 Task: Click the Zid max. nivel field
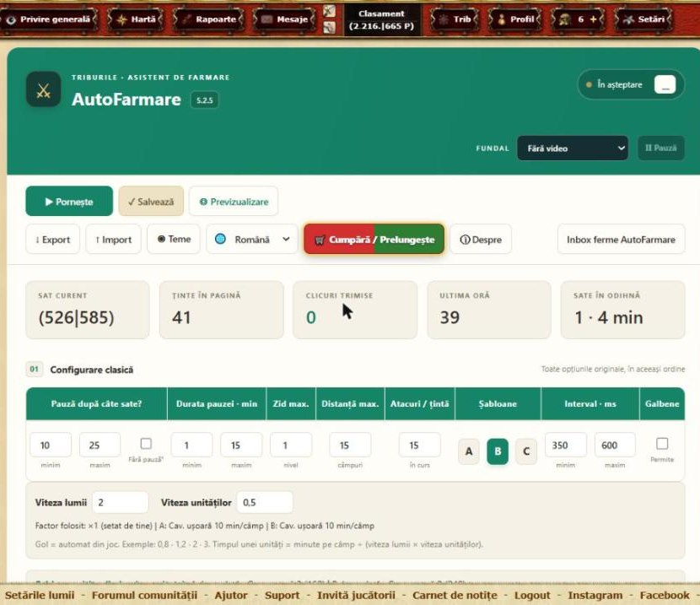291,445
